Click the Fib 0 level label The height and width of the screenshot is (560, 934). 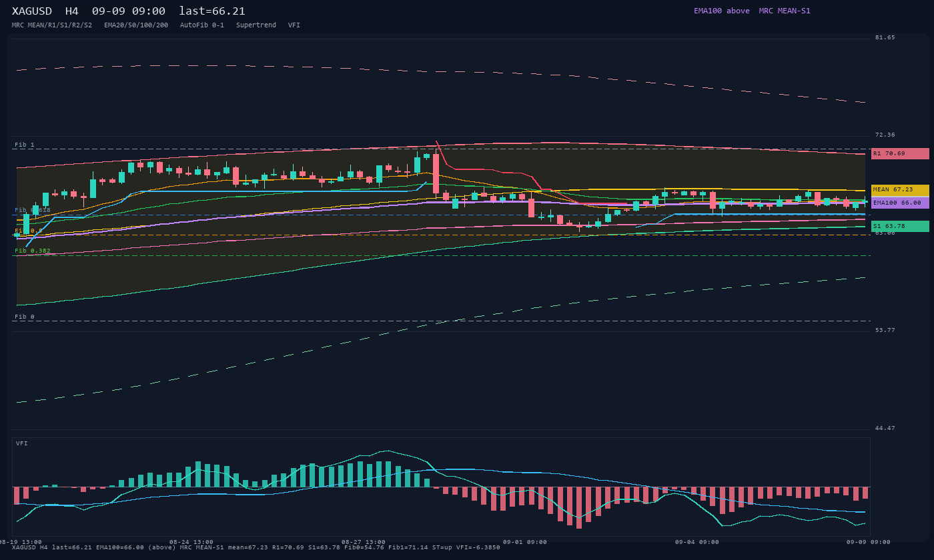point(25,317)
